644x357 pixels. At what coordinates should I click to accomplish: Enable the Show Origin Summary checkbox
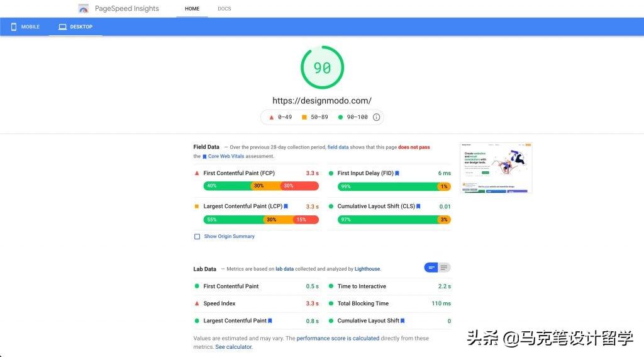[197, 237]
